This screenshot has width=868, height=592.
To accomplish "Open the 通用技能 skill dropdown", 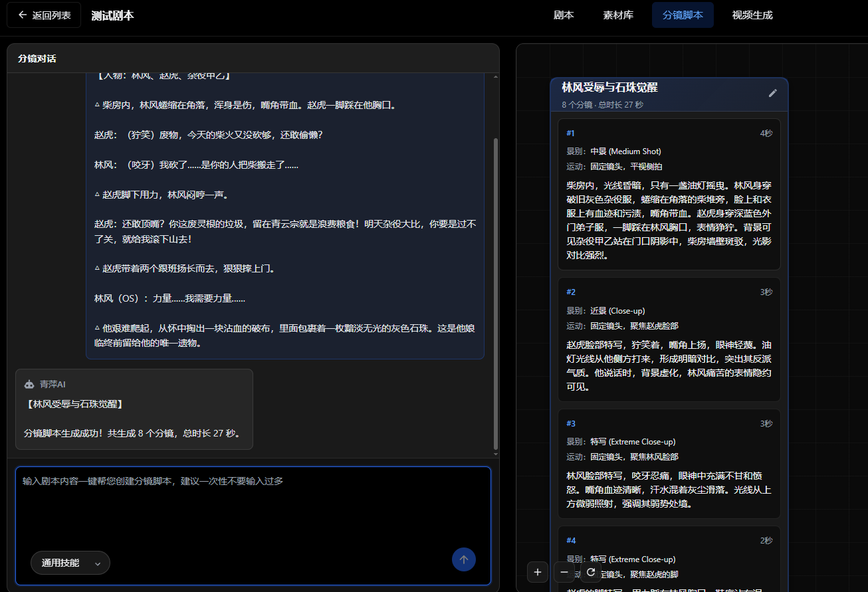I will (x=70, y=563).
